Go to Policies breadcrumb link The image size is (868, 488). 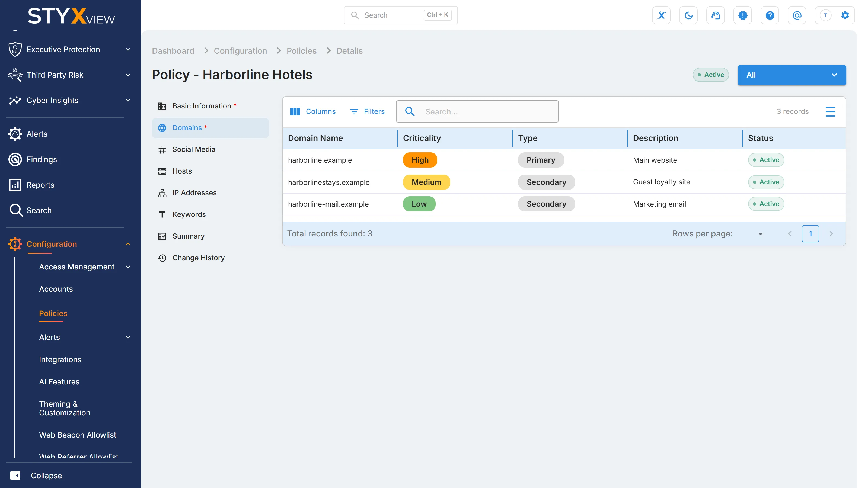pyautogui.click(x=301, y=50)
